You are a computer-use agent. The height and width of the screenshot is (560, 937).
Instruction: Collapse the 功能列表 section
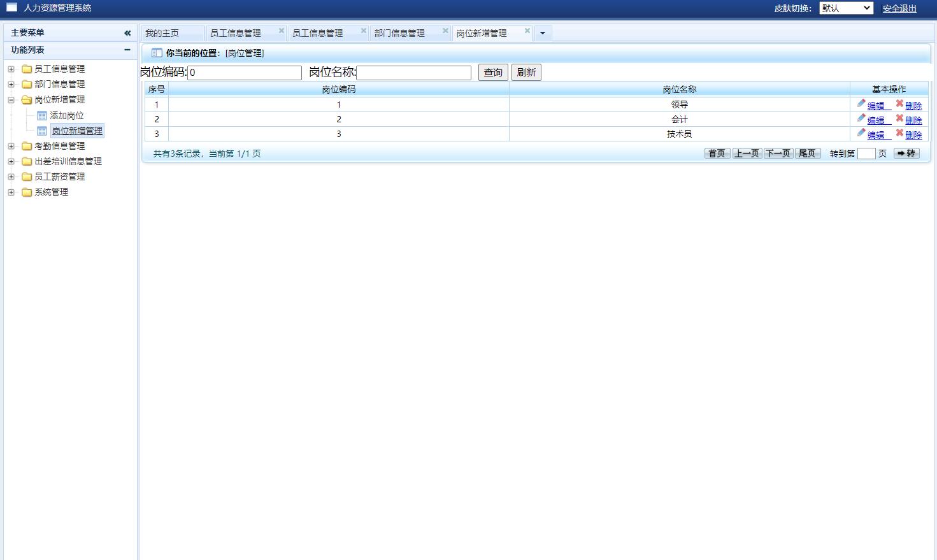127,50
